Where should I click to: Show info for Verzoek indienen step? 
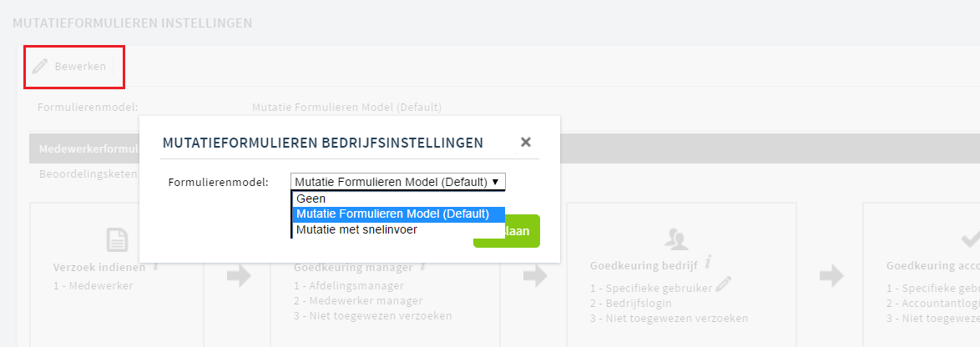coord(155,266)
